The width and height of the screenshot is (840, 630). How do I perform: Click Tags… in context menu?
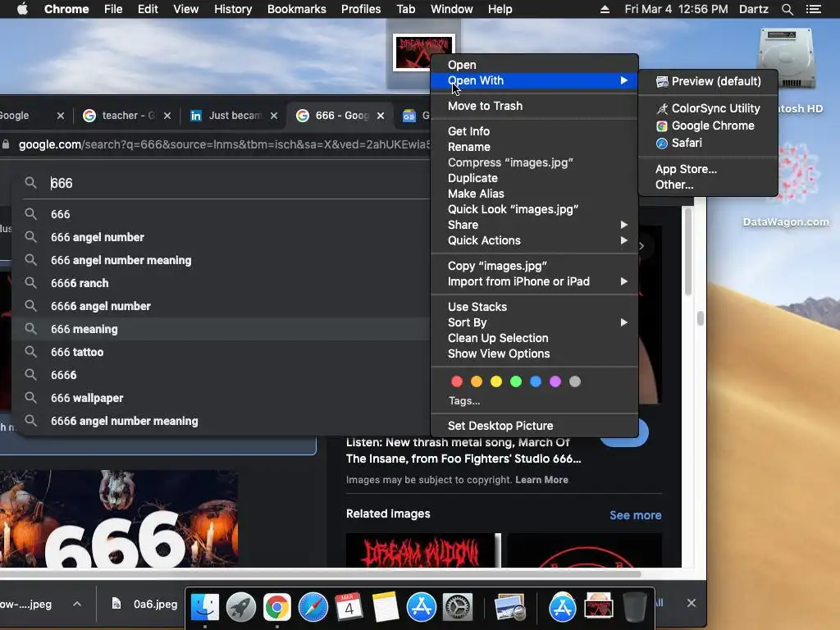pyautogui.click(x=464, y=400)
